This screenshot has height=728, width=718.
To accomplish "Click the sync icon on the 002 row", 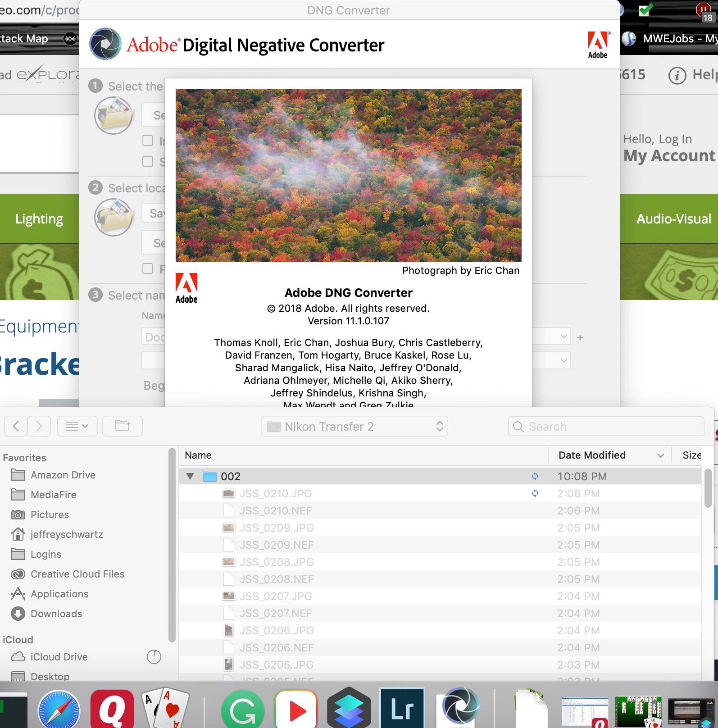I will [535, 476].
